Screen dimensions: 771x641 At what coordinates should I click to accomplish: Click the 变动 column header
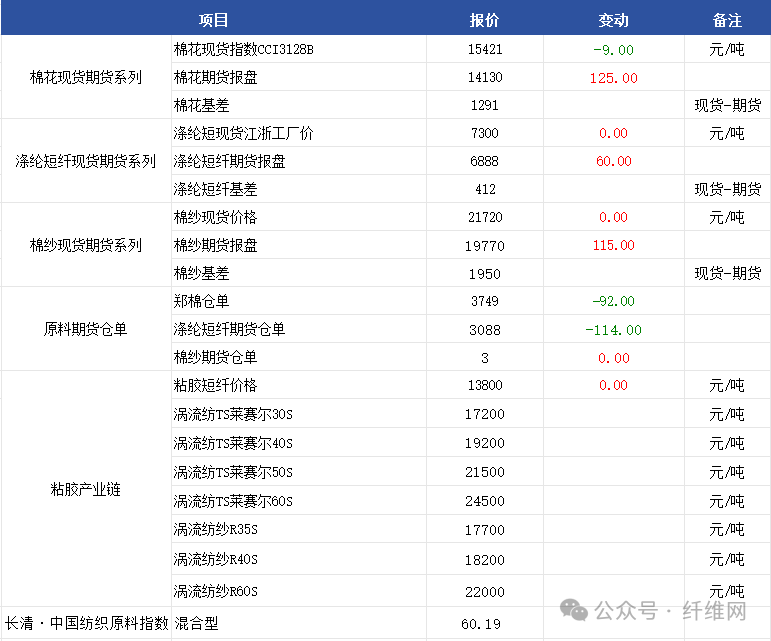pos(613,20)
